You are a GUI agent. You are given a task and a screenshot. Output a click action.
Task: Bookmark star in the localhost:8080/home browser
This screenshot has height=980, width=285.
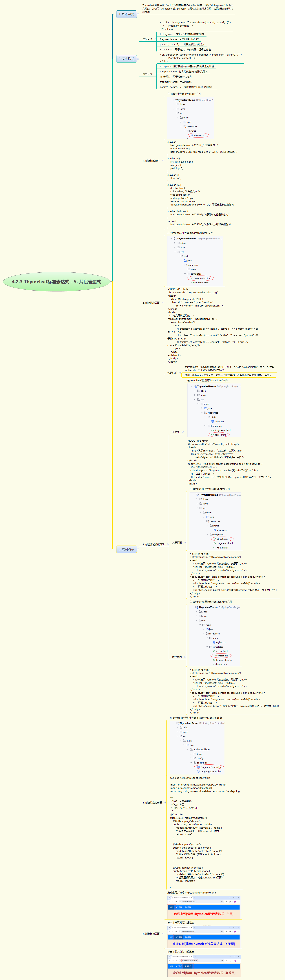click(222, 902)
